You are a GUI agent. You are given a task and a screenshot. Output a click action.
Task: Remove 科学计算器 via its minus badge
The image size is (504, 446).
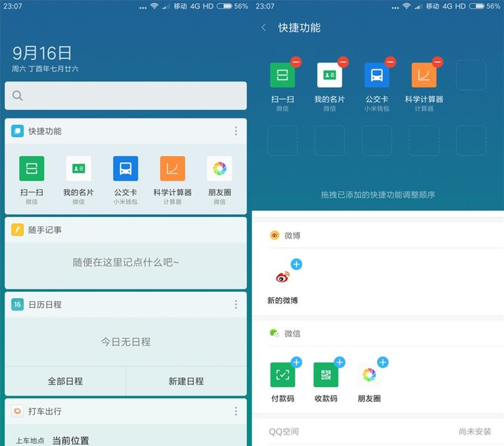(x=438, y=62)
